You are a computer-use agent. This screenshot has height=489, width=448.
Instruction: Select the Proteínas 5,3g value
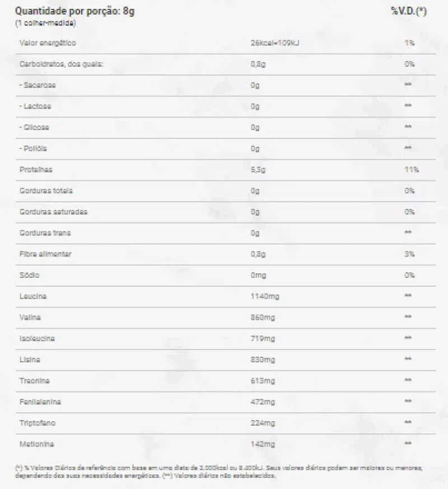[258, 170]
